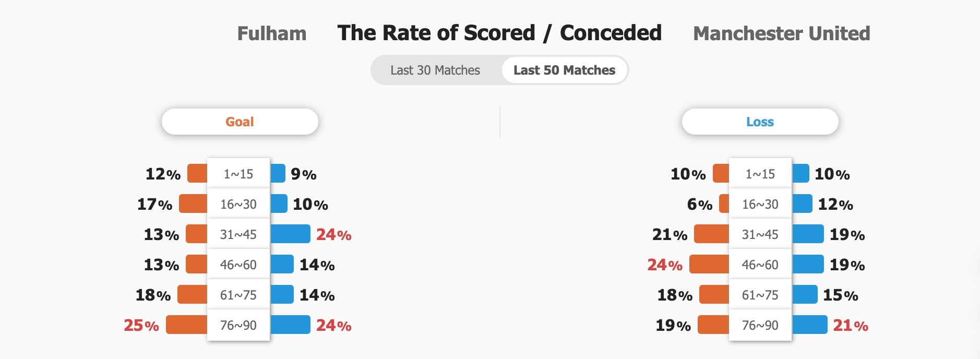Click the Goal panel 76~90 interval label
The height and width of the screenshot is (359, 980).
click(238, 325)
